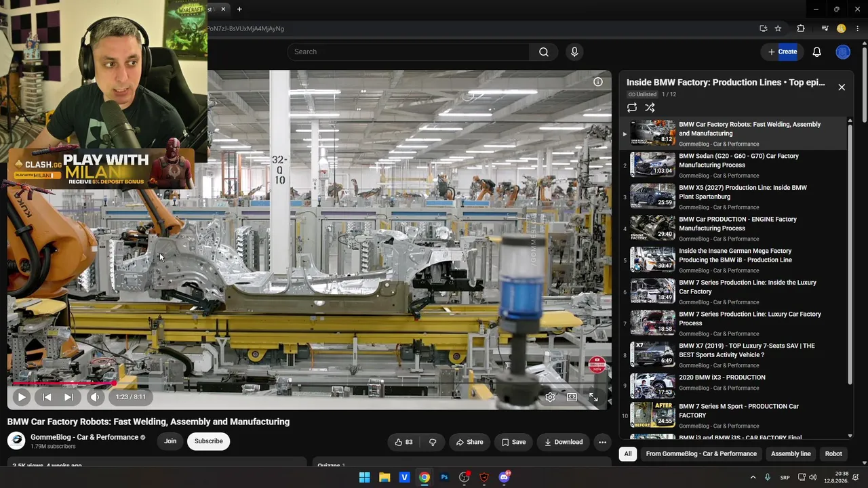Open OBS Studio from the taskbar
This screenshot has height=488, width=868.
point(464,477)
